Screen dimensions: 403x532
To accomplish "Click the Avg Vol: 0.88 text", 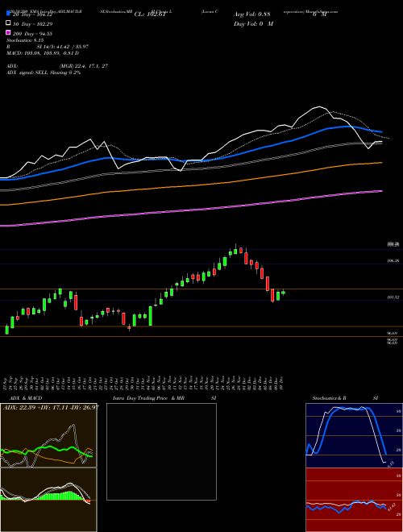I will click(x=252, y=15).
